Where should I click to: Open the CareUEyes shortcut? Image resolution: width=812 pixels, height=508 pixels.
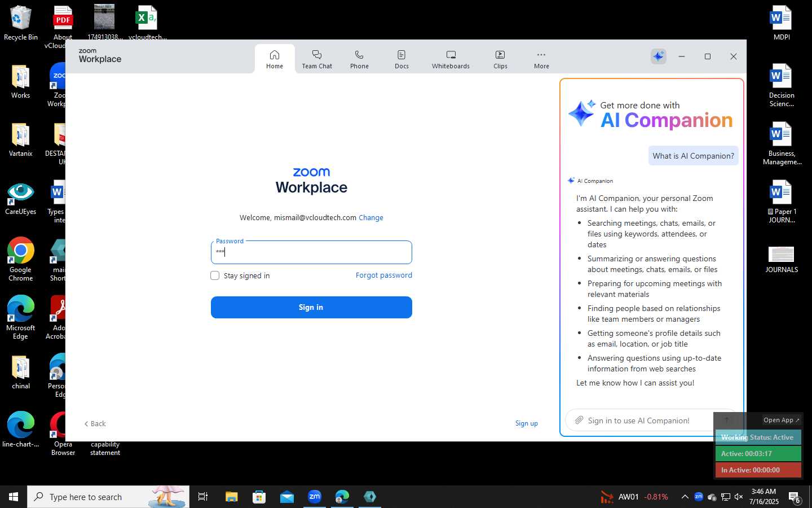tap(21, 199)
